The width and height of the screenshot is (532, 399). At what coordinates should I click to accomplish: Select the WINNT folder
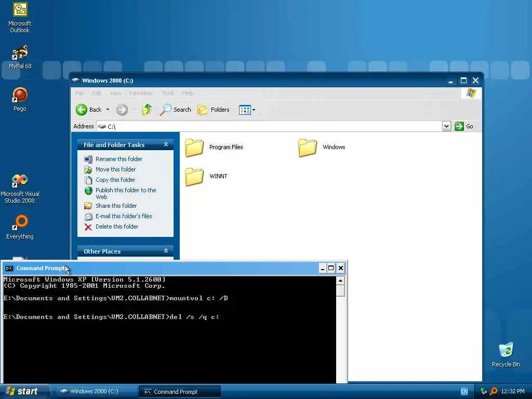[206, 177]
